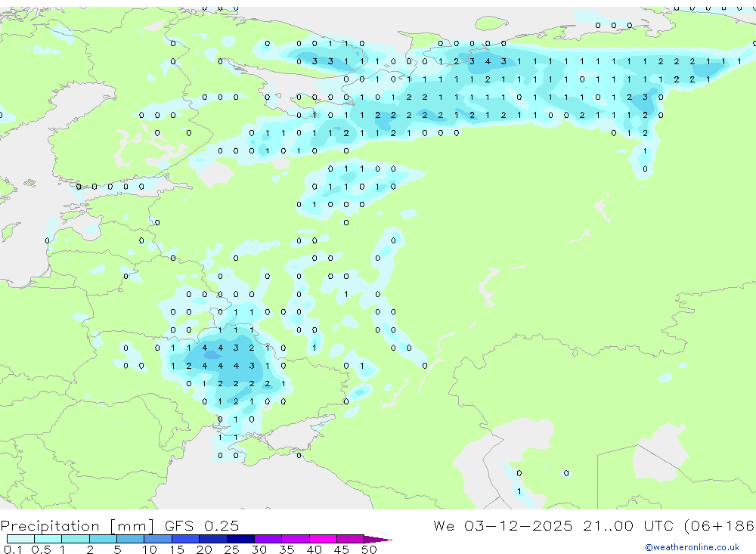Viewport: 756px width, 554px height.
Task: Click the legend scale label '35'
Action: coord(287,549)
